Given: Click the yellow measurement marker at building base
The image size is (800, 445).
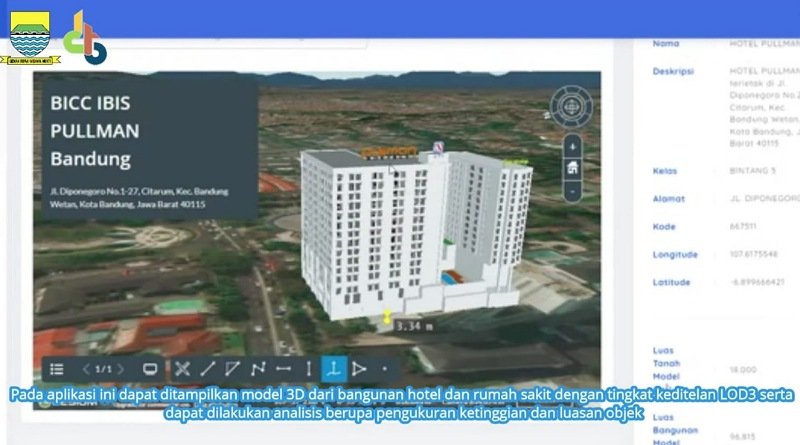Looking at the screenshot, I should pyautogui.click(x=387, y=316).
